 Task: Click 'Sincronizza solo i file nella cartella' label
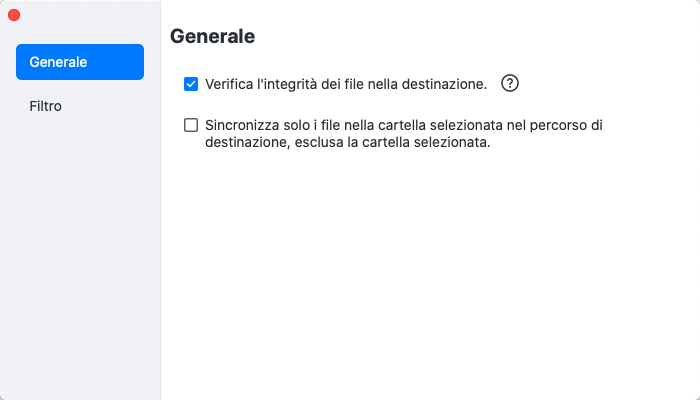point(320,126)
